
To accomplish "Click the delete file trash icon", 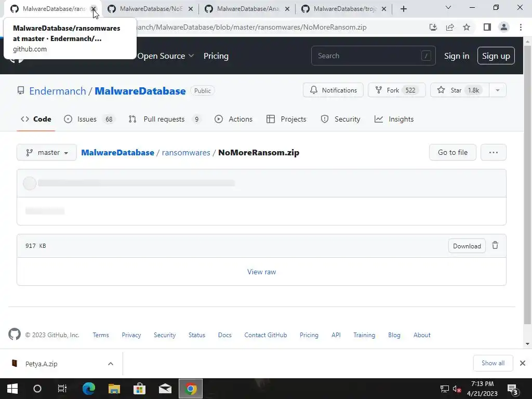I will 495,245.
